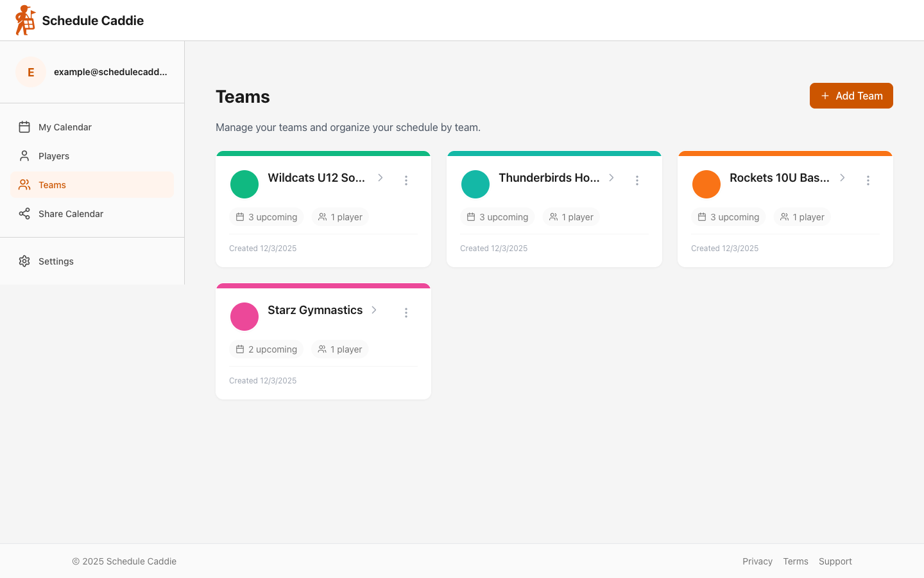
Task: Select the Teams group icon in sidebar
Action: [24, 184]
